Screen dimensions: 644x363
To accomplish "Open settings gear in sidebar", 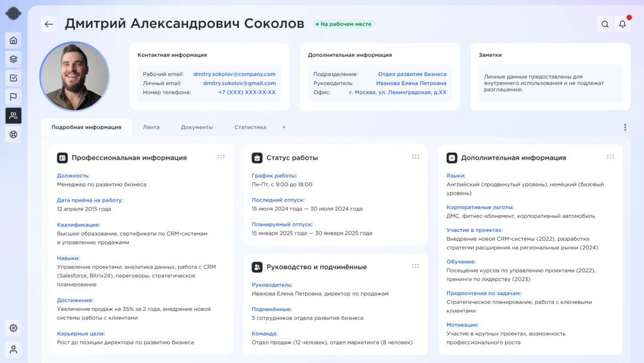I will [x=14, y=328].
